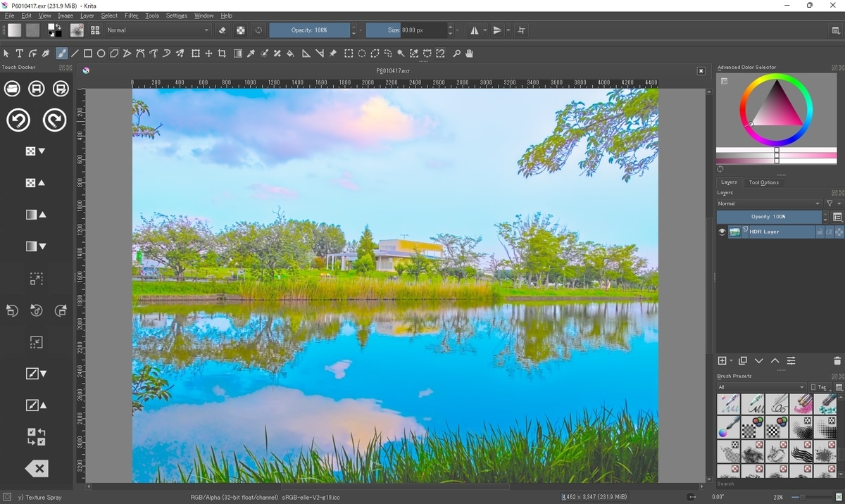845x504 pixels.
Task: Open vertical mirror options dropdown arrow
Action: (508, 30)
